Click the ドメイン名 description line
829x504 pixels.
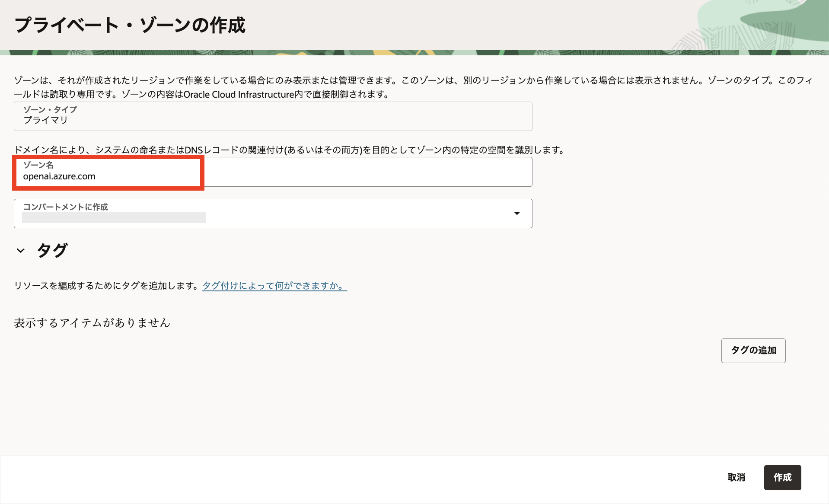click(289, 150)
